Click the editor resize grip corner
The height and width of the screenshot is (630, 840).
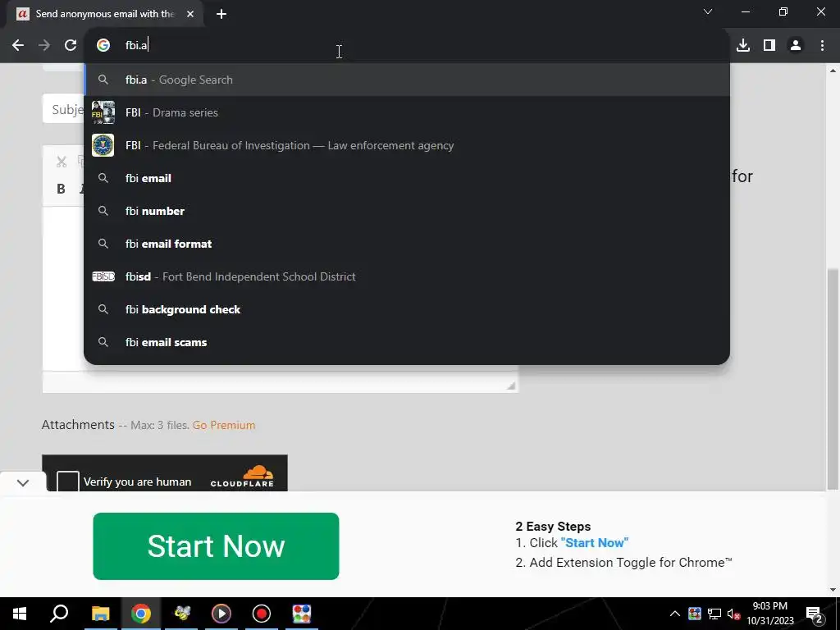[x=510, y=386]
